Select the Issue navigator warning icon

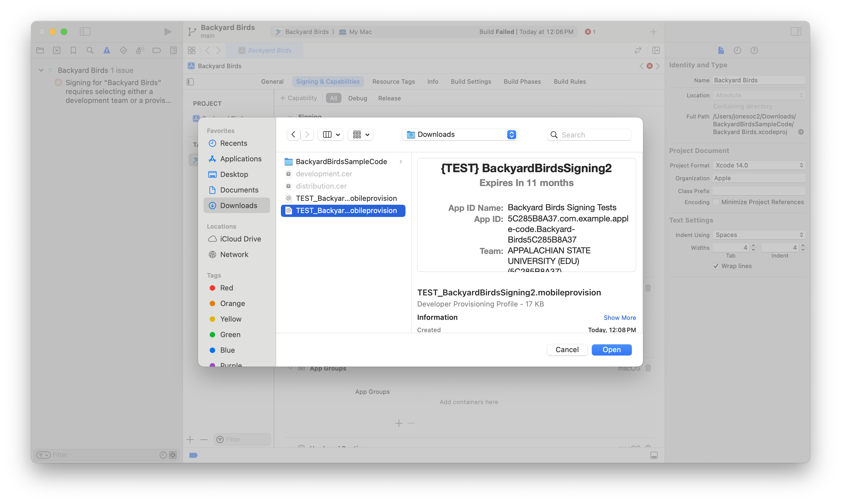[107, 50]
